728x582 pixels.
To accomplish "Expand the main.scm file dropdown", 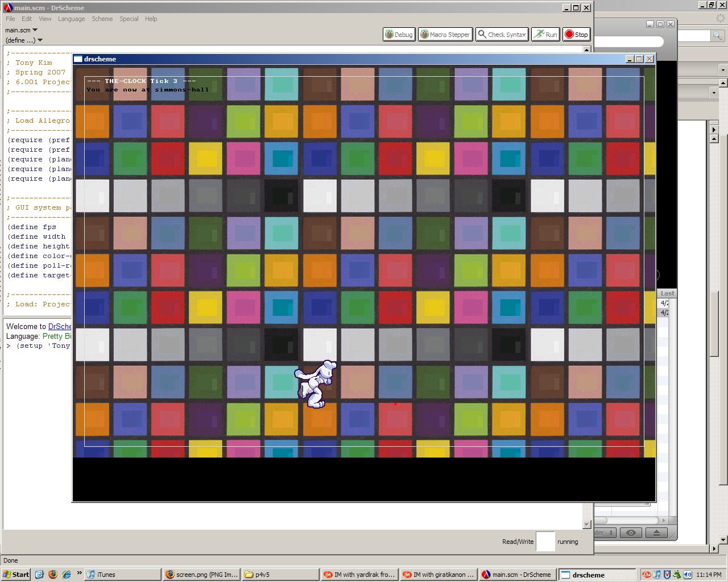I will pos(22,30).
